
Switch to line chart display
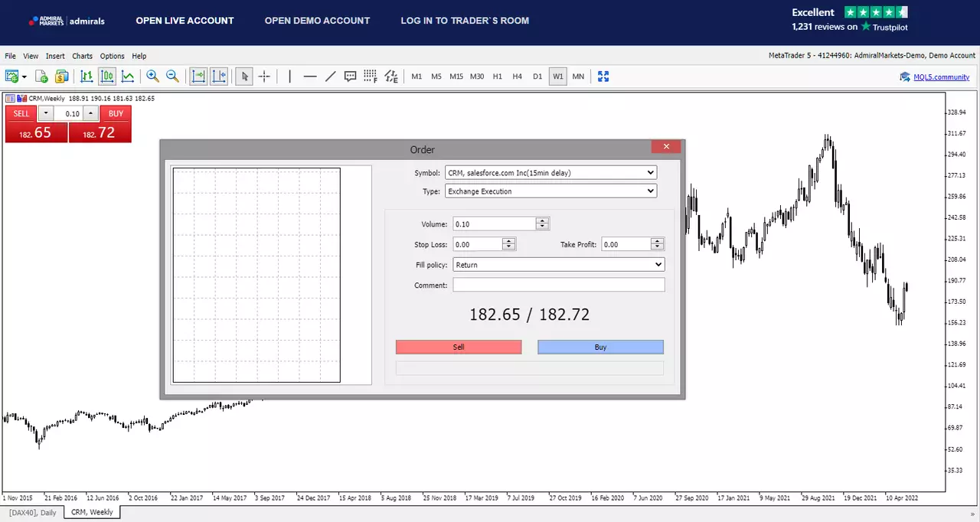128,76
